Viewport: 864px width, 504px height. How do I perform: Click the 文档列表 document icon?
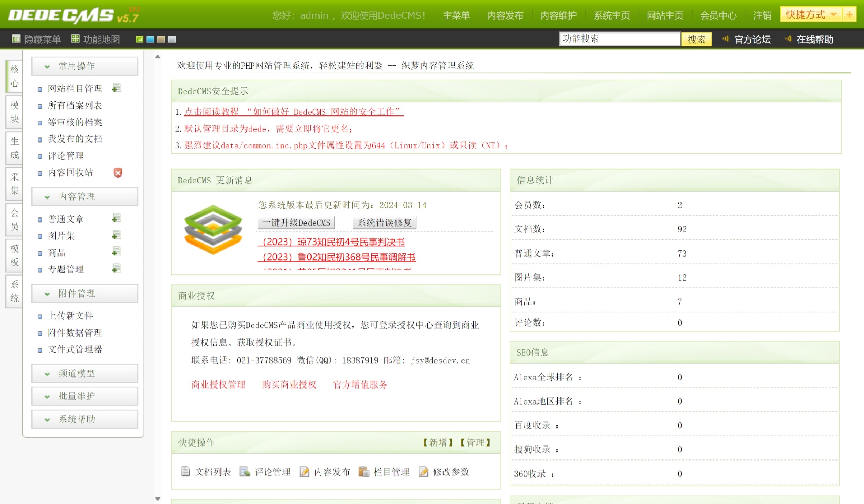[186, 471]
